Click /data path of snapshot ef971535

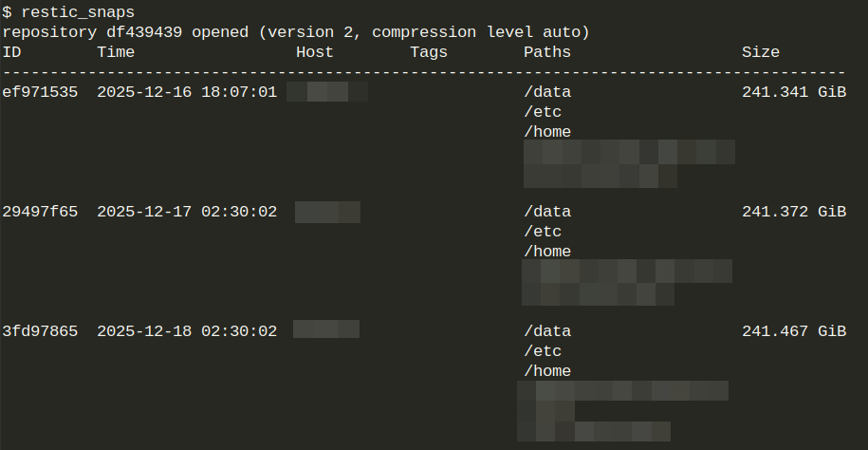pos(547,92)
